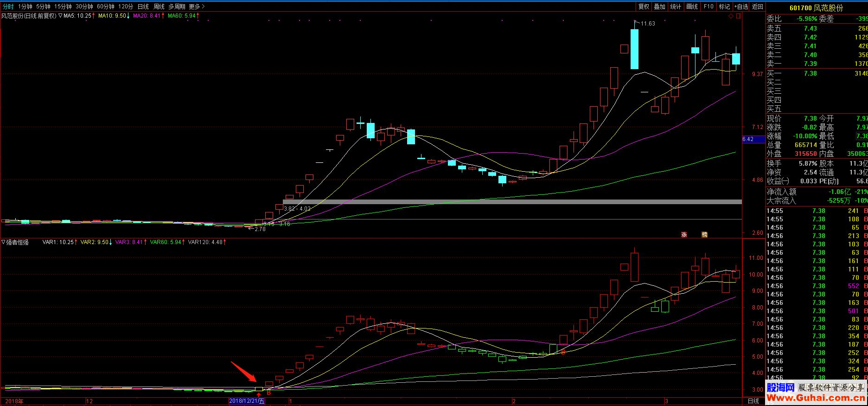The image size is (868, 406).
Task: Click the red 涨 badge icon
Action: coord(684,234)
